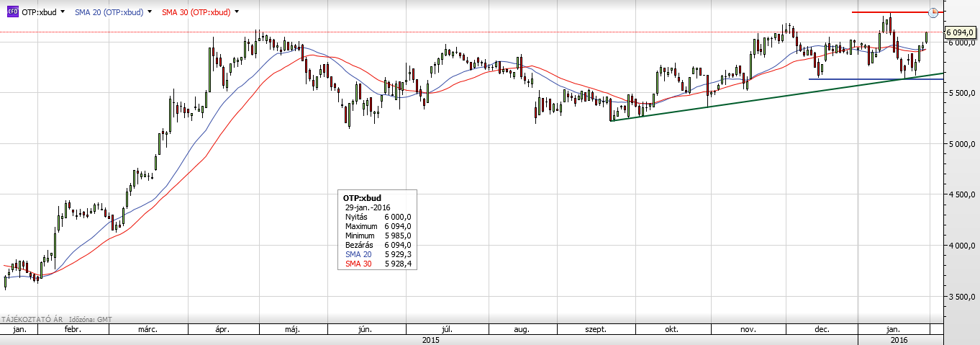Click the 2016 year label on the time axis
Viewport: 980px width, 345px height.
point(899,339)
